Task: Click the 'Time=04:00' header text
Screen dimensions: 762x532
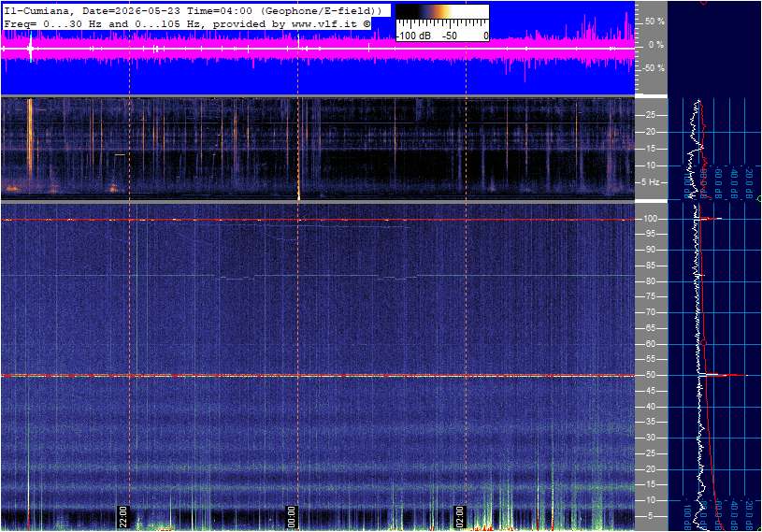Action: (220, 10)
